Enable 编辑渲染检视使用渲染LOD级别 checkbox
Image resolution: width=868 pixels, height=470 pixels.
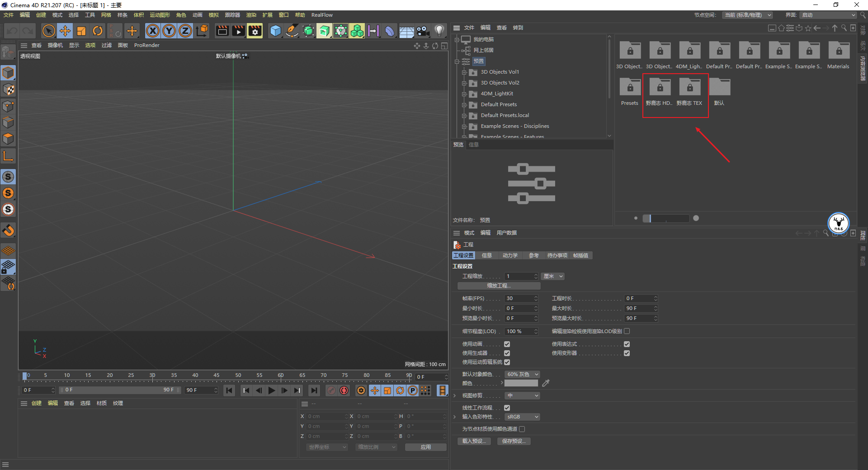point(627,331)
